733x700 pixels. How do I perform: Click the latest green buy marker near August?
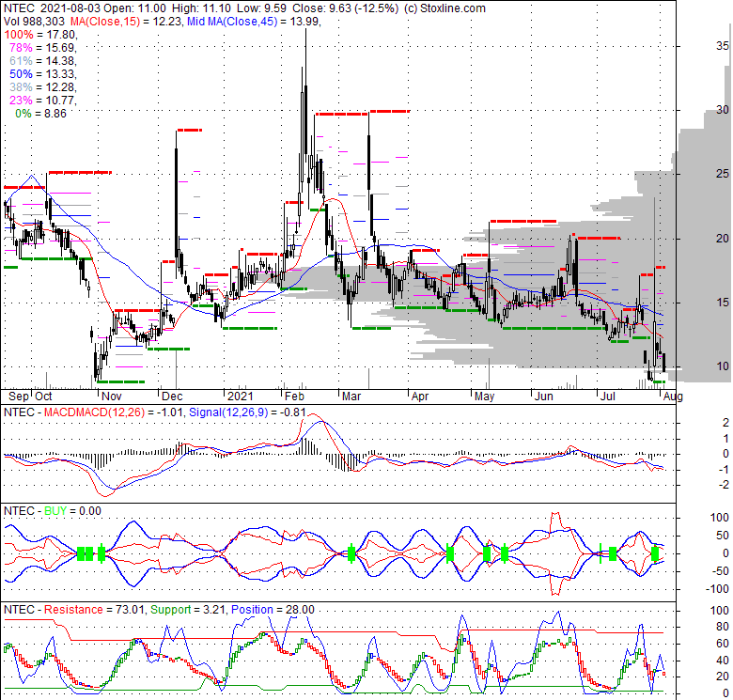pyautogui.click(x=654, y=553)
